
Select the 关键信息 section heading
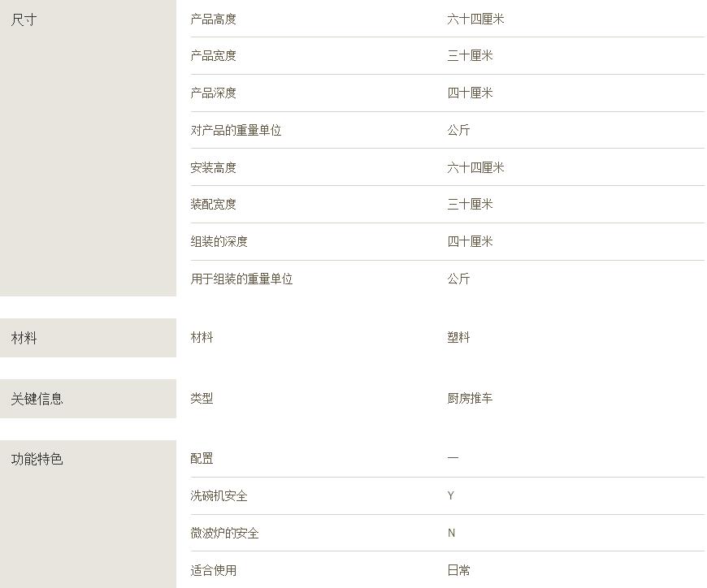click(37, 399)
